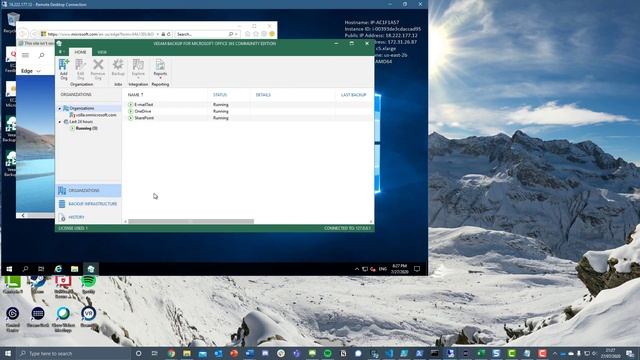
Task: Sort by the NAME column header
Action: coord(136,95)
